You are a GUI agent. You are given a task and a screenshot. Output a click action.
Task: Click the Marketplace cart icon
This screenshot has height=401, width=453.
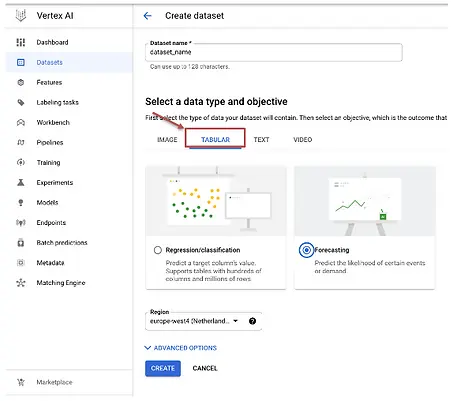(21, 382)
